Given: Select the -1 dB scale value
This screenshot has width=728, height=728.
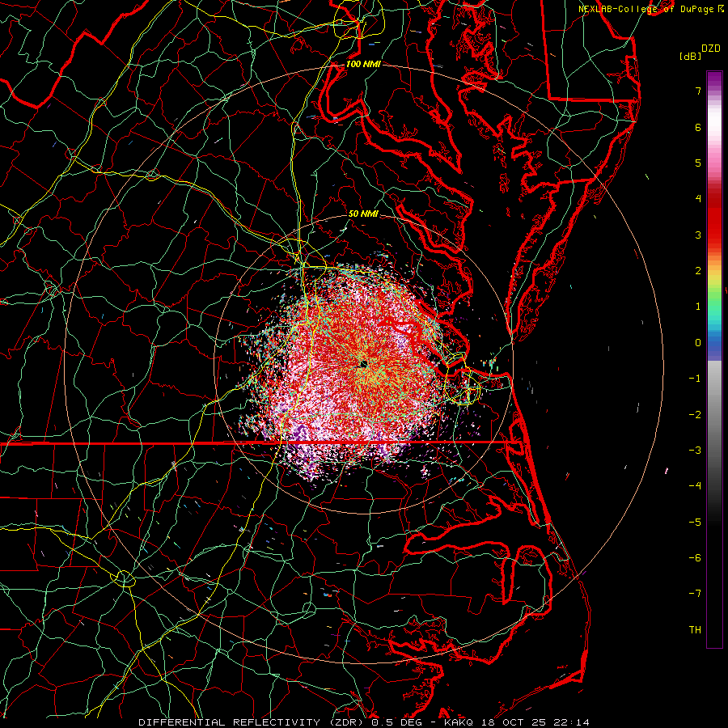Looking at the screenshot, I should (x=695, y=379).
